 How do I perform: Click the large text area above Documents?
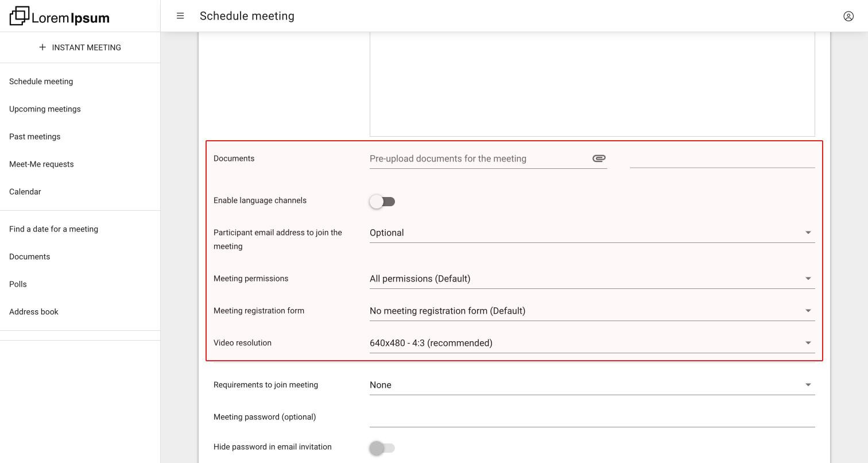tap(592, 84)
